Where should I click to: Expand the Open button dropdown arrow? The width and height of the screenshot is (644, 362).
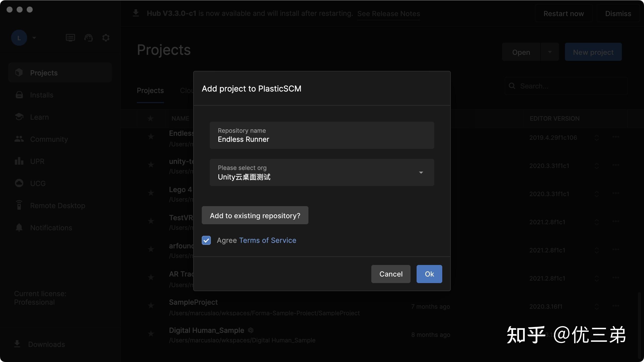[550, 52]
